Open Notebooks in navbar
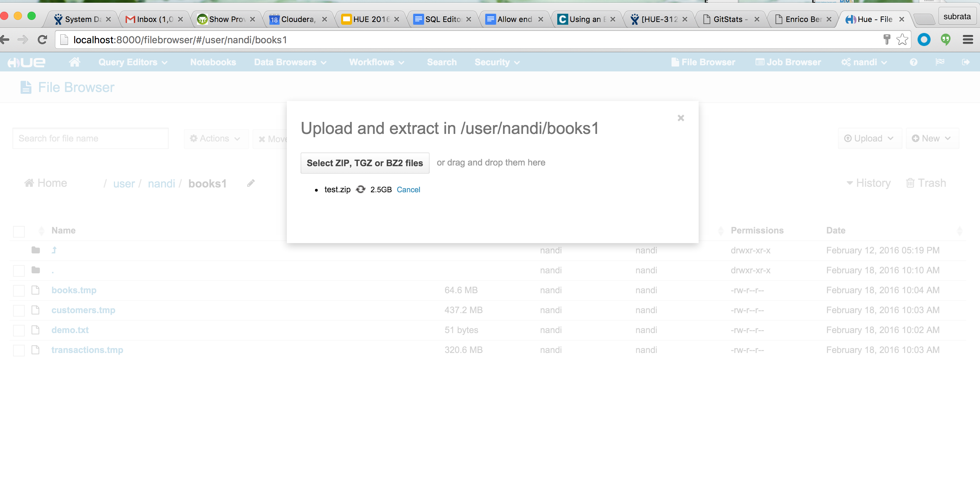Viewport: 980px width, 491px height. click(213, 62)
